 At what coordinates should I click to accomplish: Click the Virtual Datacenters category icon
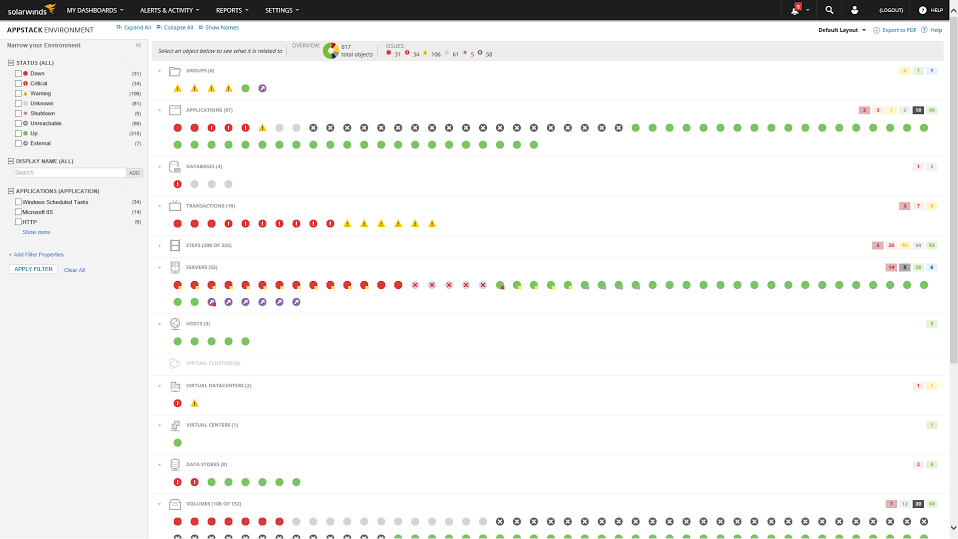click(175, 386)
